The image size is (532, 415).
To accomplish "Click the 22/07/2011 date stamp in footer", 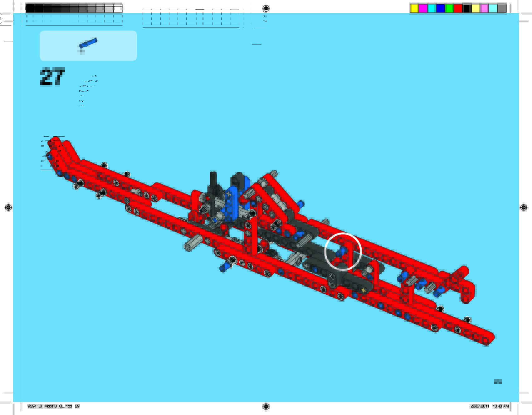I will [x=480, y=406].
